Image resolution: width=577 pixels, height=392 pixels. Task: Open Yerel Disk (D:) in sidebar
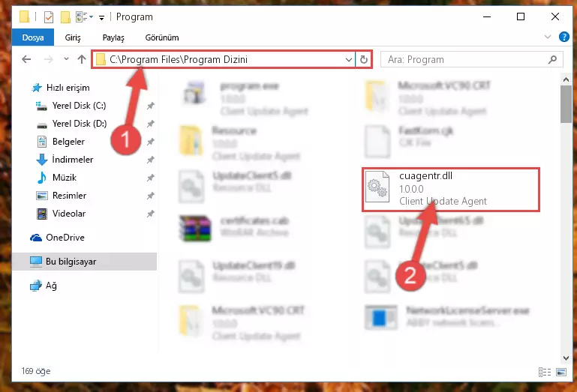[80, 124]
